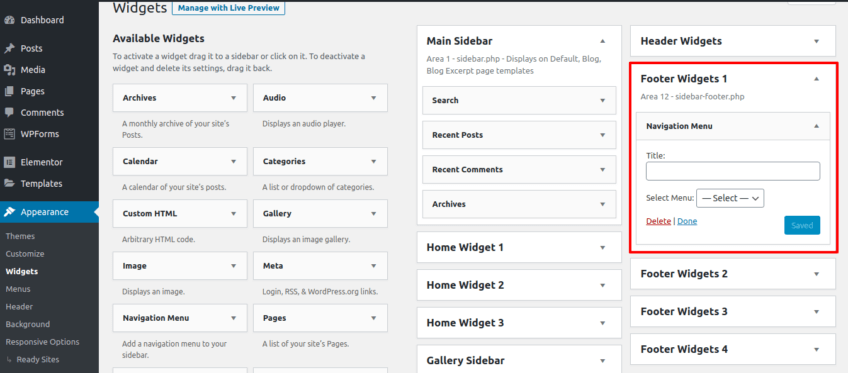Viewport: 848px width, 373px height.
Task: Click the Manage with Live Preview button
Action: point(229,8)
